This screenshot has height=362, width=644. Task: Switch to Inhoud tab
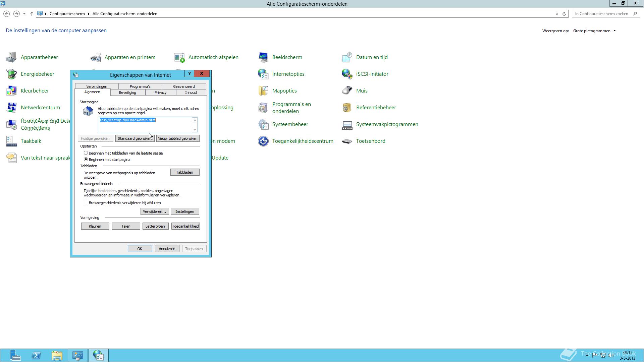(191, 93)
